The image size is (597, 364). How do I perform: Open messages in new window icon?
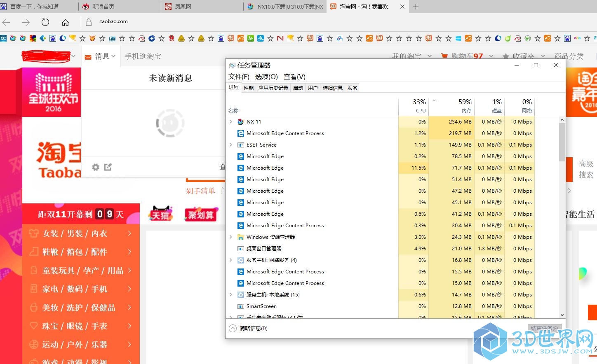[x=108, y=167]
